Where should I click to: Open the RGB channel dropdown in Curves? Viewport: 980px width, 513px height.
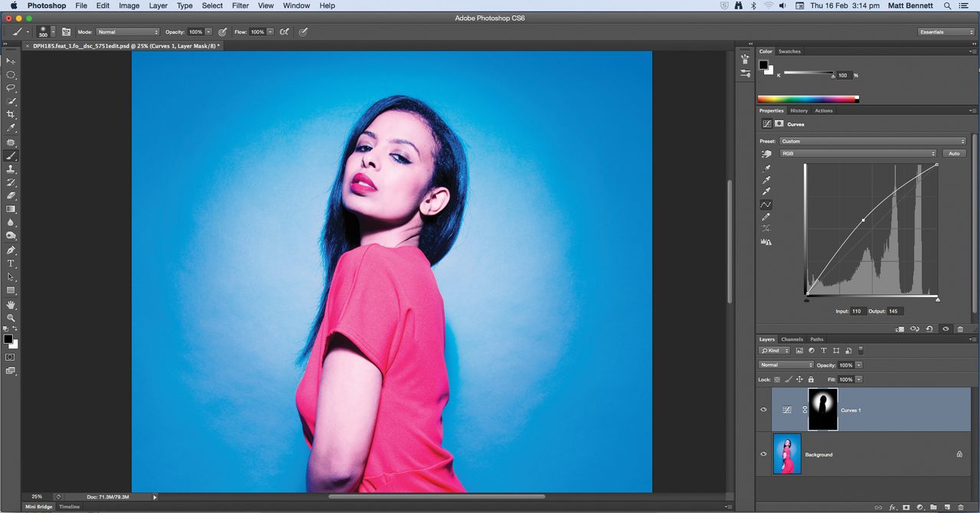(x=857, y=153)
